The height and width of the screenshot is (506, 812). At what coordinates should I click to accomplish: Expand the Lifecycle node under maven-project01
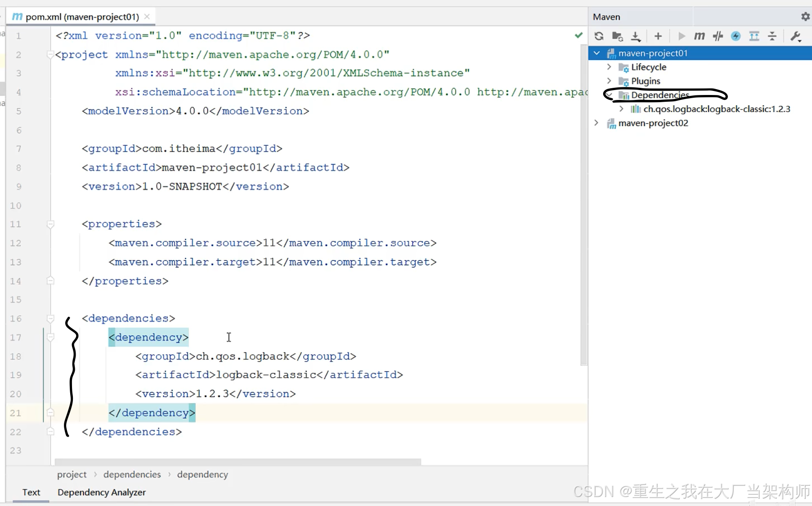pos(609,67)
